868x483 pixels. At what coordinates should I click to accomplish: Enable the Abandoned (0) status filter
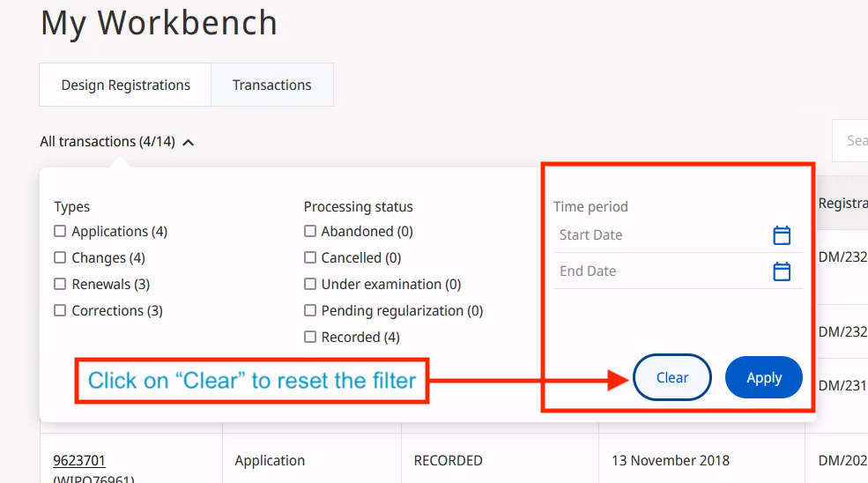310,232
